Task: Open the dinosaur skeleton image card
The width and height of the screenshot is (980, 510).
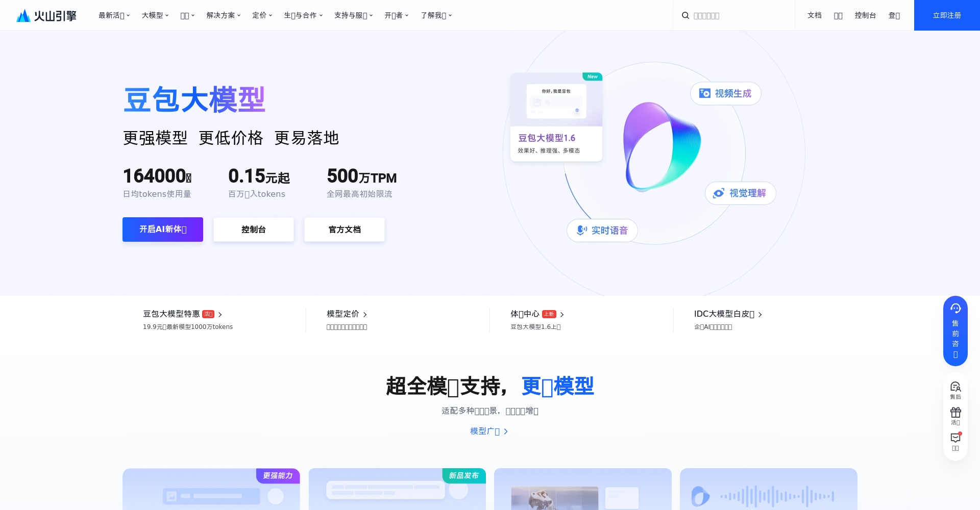Action: 583,489
